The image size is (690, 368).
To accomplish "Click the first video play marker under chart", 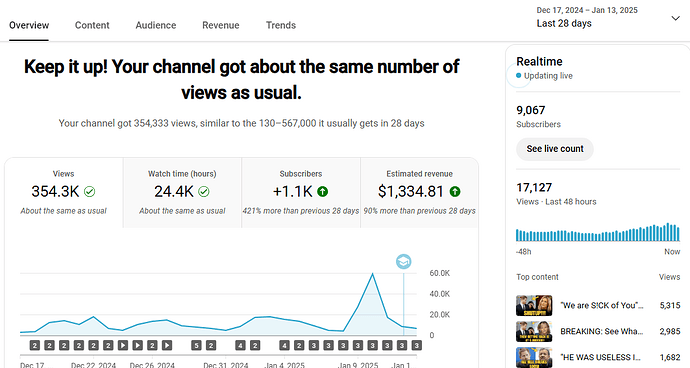I will click(x=123, y=346).
